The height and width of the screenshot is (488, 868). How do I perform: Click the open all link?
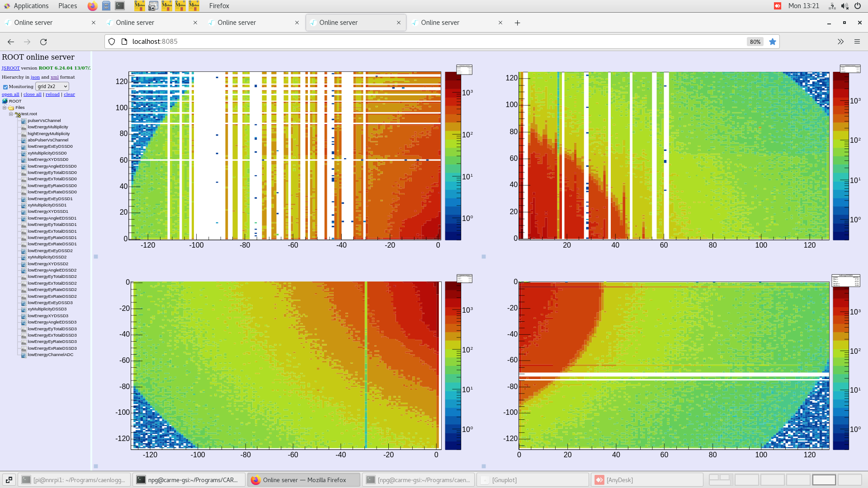click(x=10, y=94)
